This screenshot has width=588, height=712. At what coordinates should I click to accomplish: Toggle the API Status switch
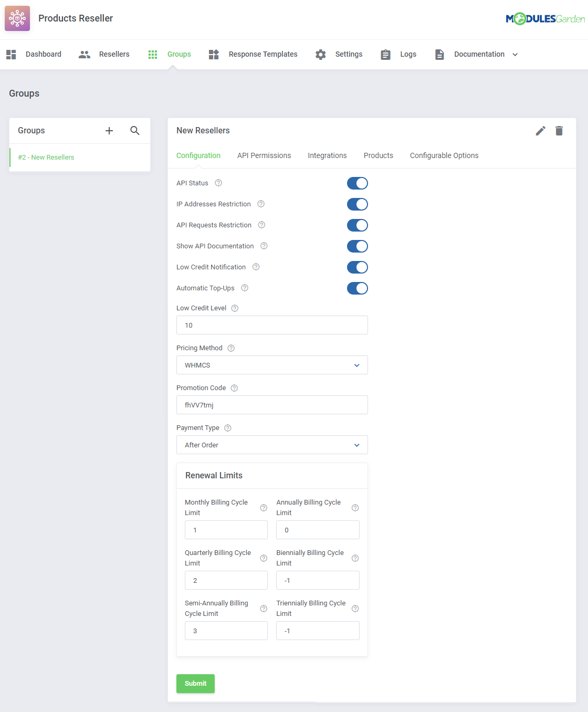358,183
